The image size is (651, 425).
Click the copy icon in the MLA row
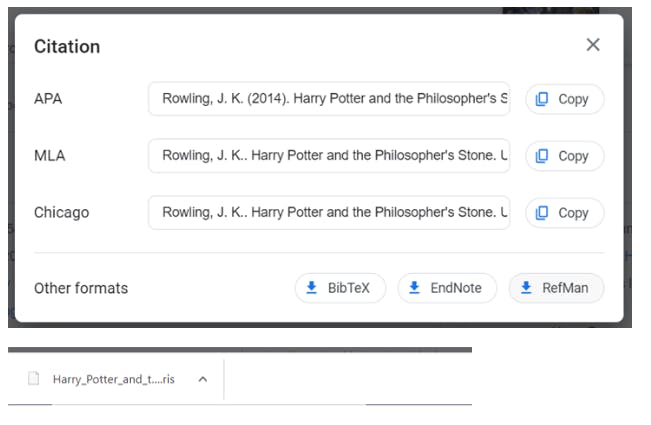click(x=542, y=156)
